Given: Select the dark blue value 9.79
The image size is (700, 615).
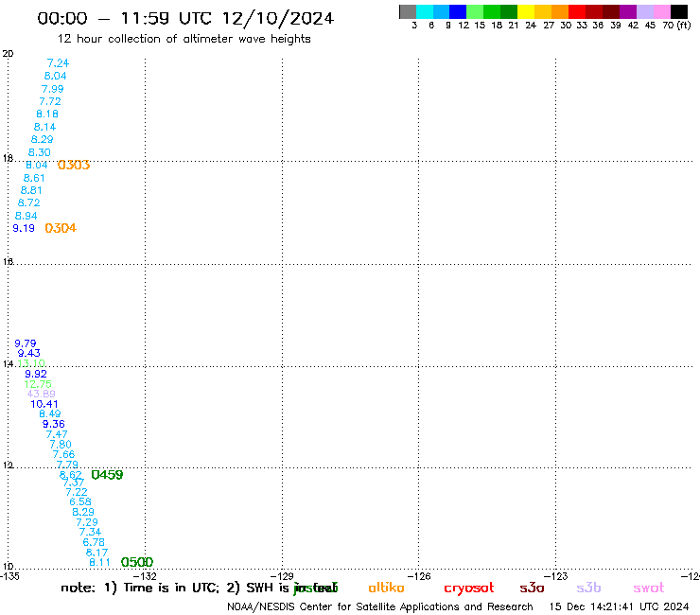Looking at the screenshot, I should click(x=25, y=343).
